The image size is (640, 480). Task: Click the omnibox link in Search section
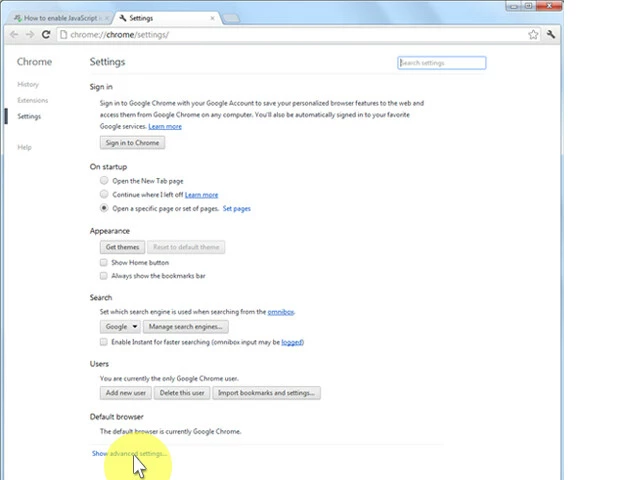(281, 312)
